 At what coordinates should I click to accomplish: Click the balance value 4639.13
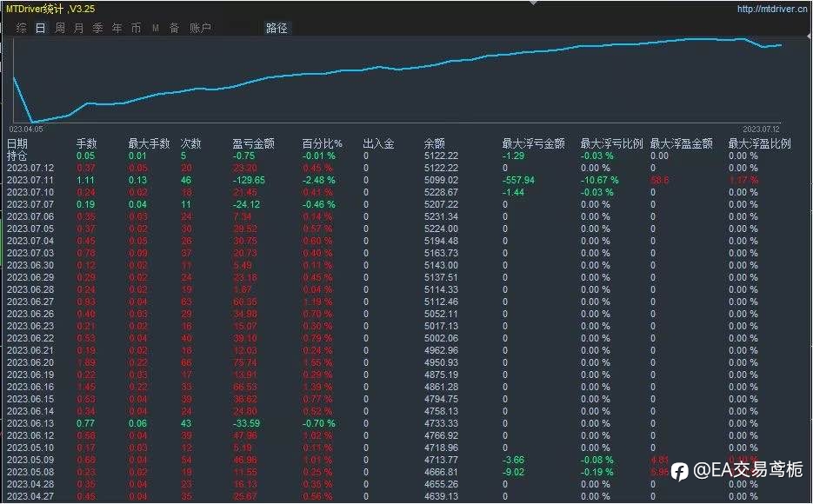[x=441, y=496]
